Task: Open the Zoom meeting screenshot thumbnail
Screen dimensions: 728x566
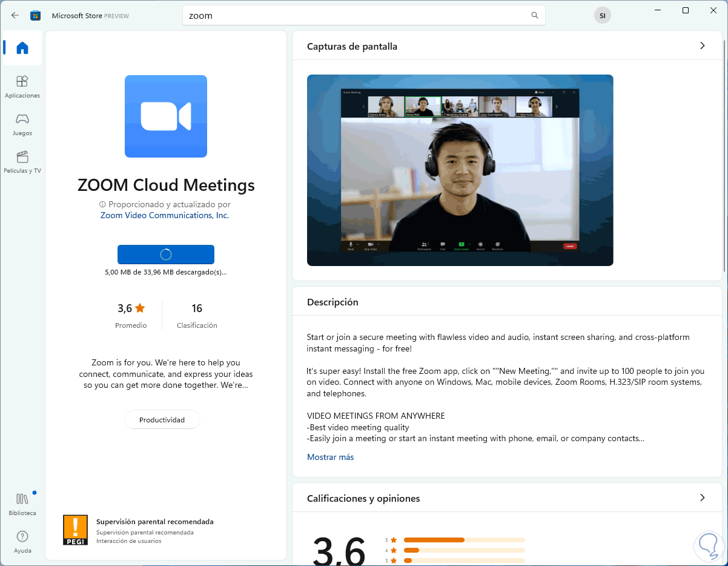Action: tap(460, 170)
